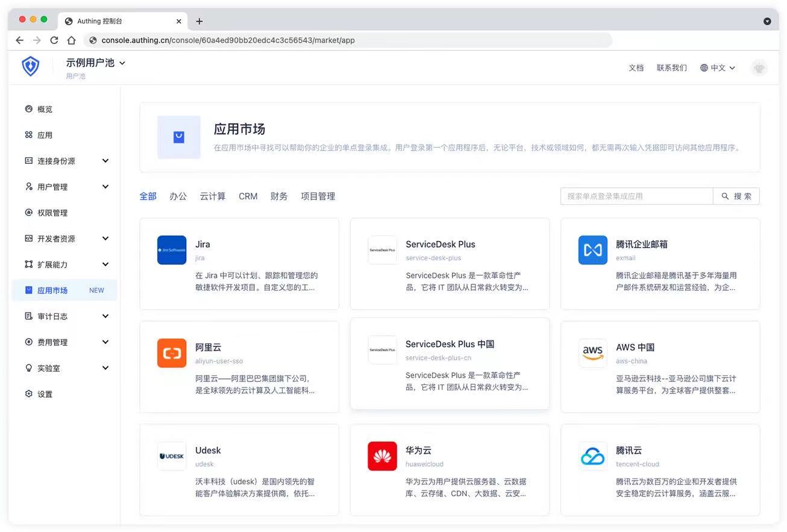Open the 概览 sidebar icon
The width and height of the screenshot is (787, 532).
[28, 109]
